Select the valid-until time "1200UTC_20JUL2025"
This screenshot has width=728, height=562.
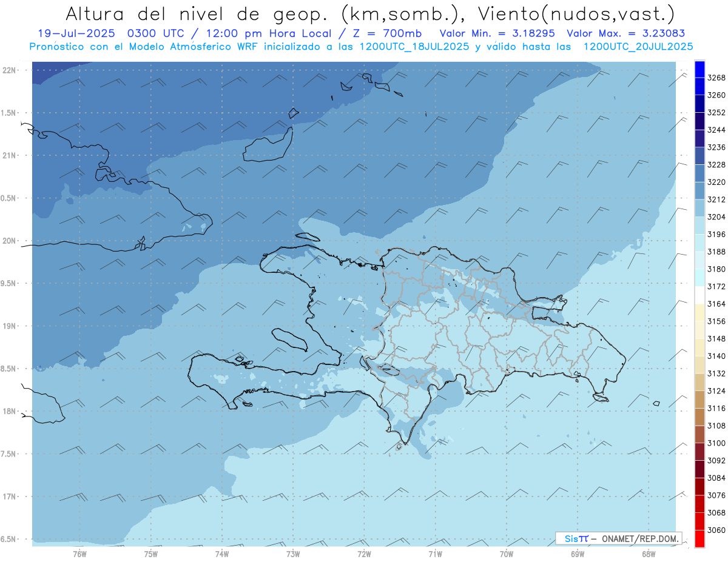638,47
